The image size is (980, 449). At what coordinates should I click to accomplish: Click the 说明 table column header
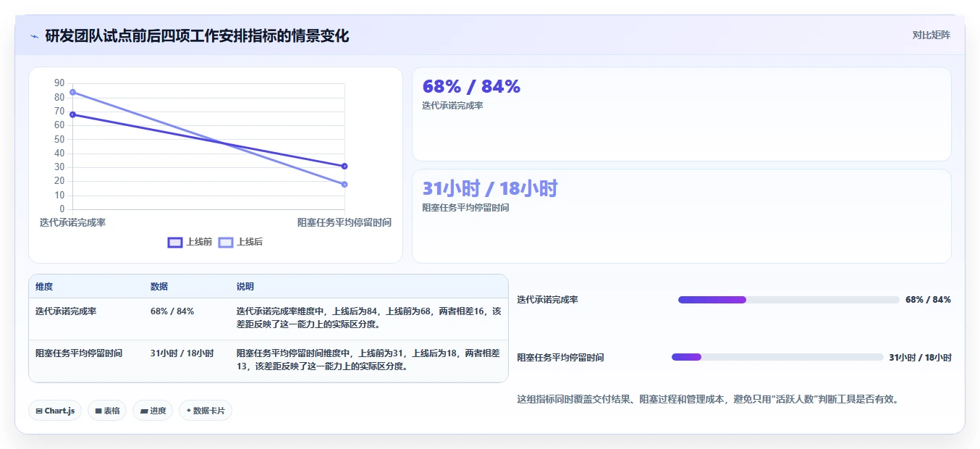tap(245, 287)
